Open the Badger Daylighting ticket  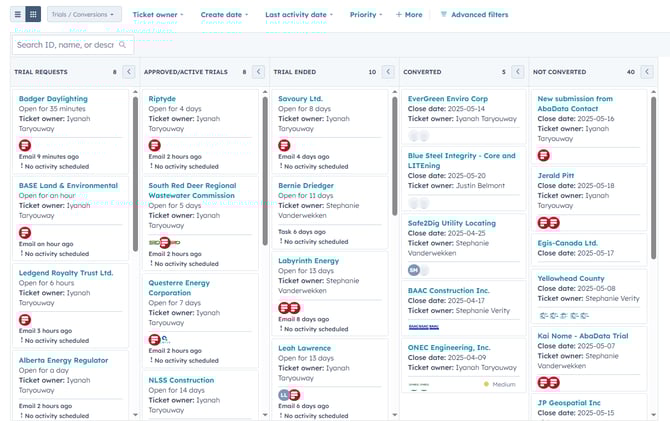coord(53,99)
